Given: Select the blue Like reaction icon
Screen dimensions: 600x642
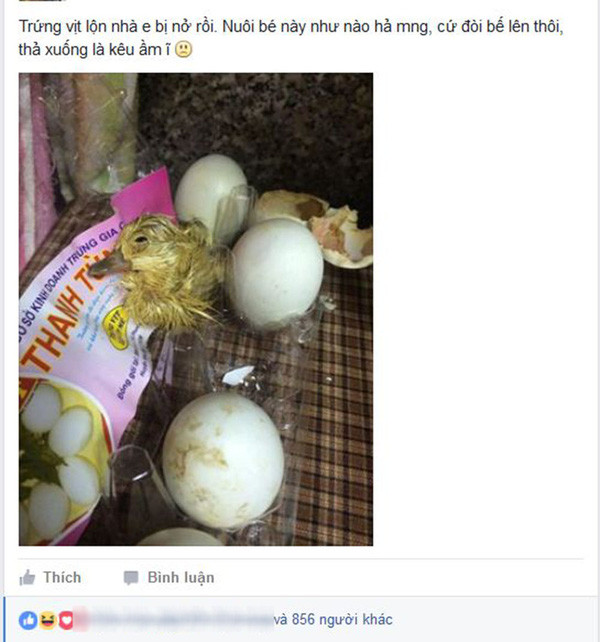Looking at the screenshot, I should point(28,620).
